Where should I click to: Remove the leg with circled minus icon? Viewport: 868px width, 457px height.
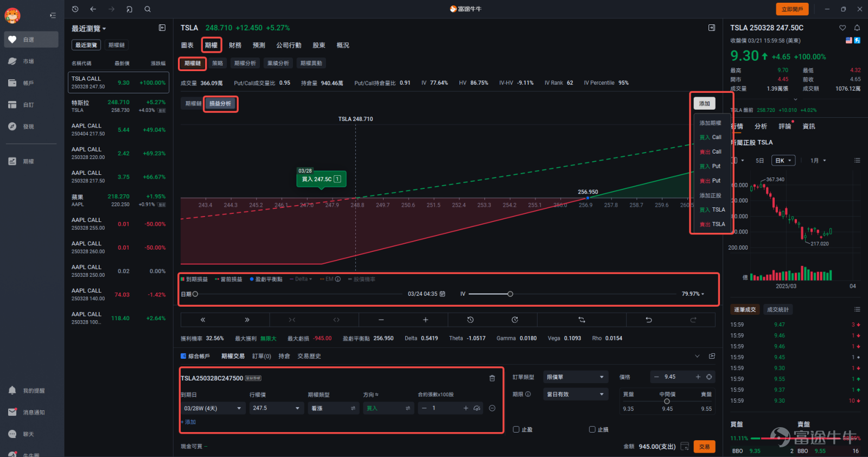coord(492,408)
